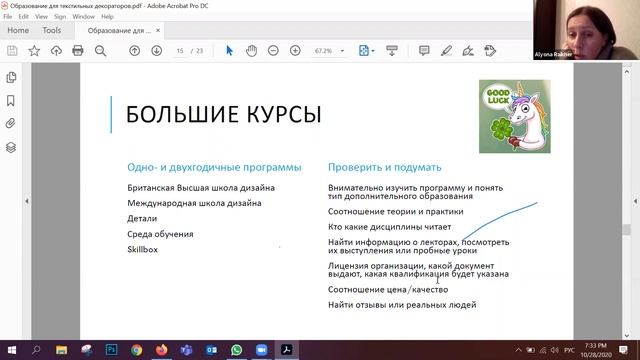
Task: Print the document
Action: tap(78, 51)
